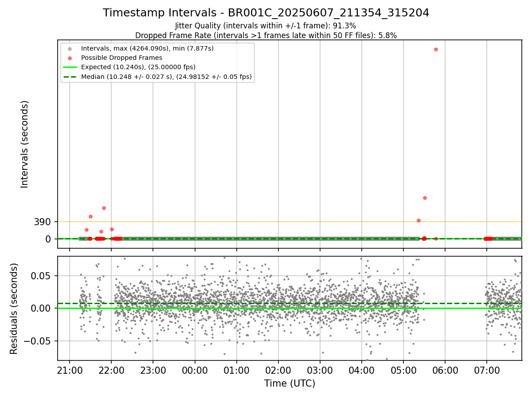
Task: Click the "Residuals (seconds)" y-axis label
Action: pos(14,309)
